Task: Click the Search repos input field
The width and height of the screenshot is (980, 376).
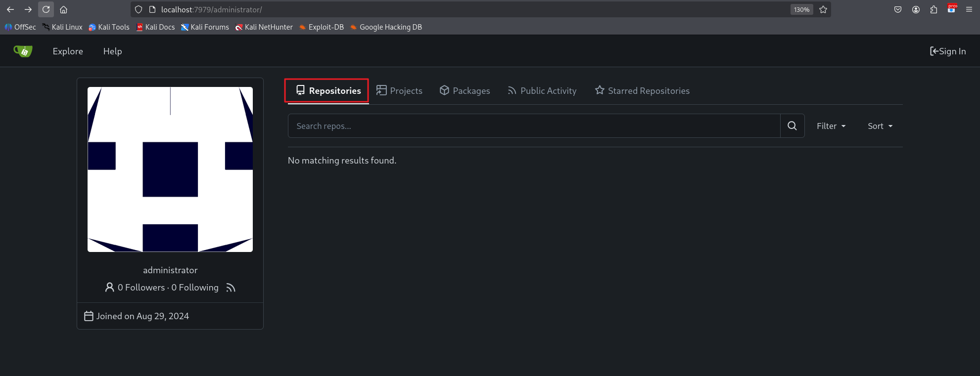Action: pos(534,126)
